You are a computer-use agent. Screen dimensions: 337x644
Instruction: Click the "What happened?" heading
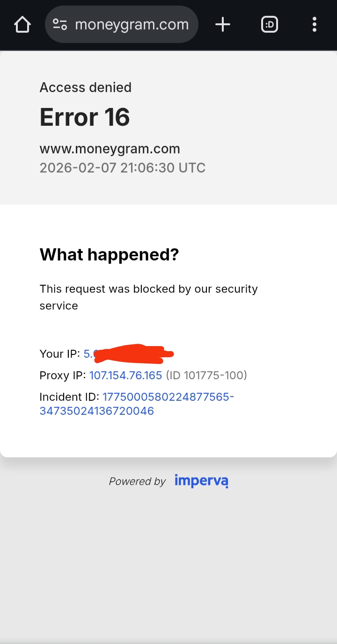[109, 254]
